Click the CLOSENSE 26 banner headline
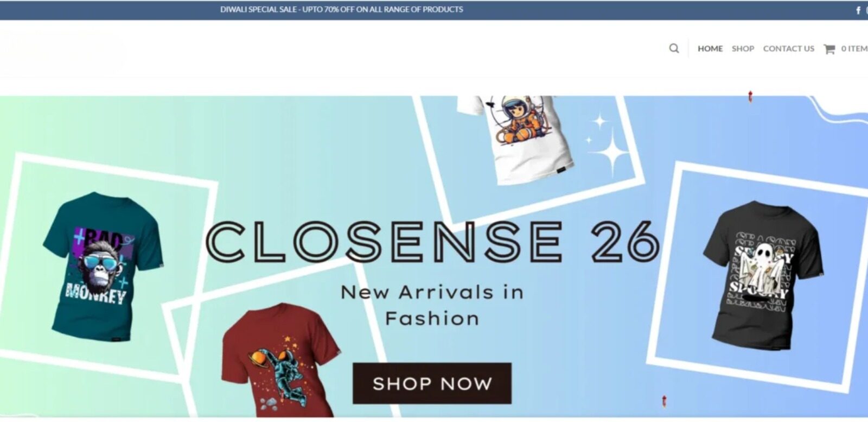 pos(432,241)
